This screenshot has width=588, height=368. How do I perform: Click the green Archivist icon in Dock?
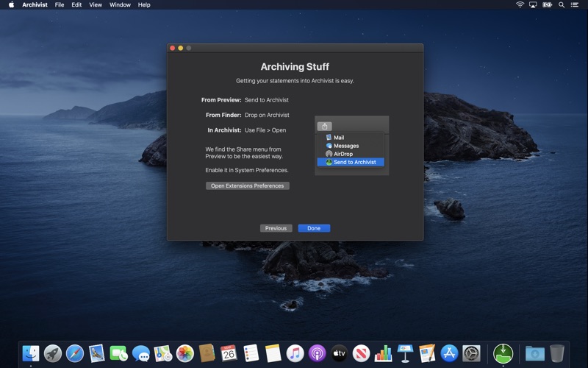(503, 353)
